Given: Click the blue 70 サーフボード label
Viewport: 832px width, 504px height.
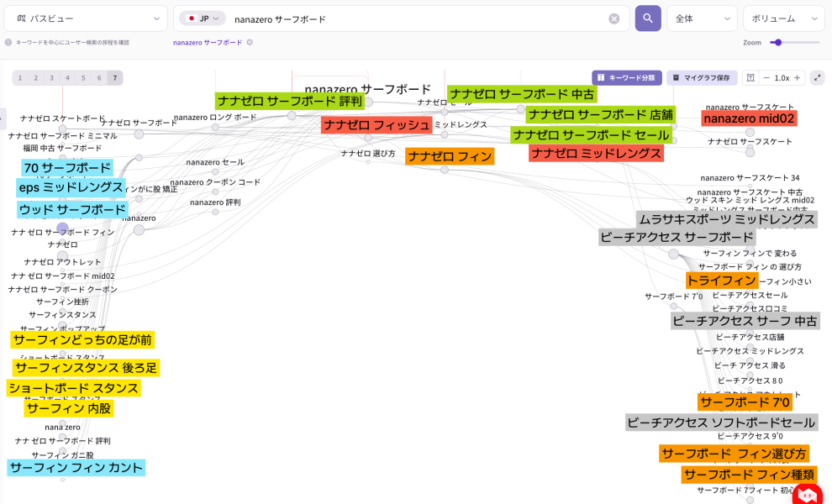Looking at the screenshot, I should [67, 168].
